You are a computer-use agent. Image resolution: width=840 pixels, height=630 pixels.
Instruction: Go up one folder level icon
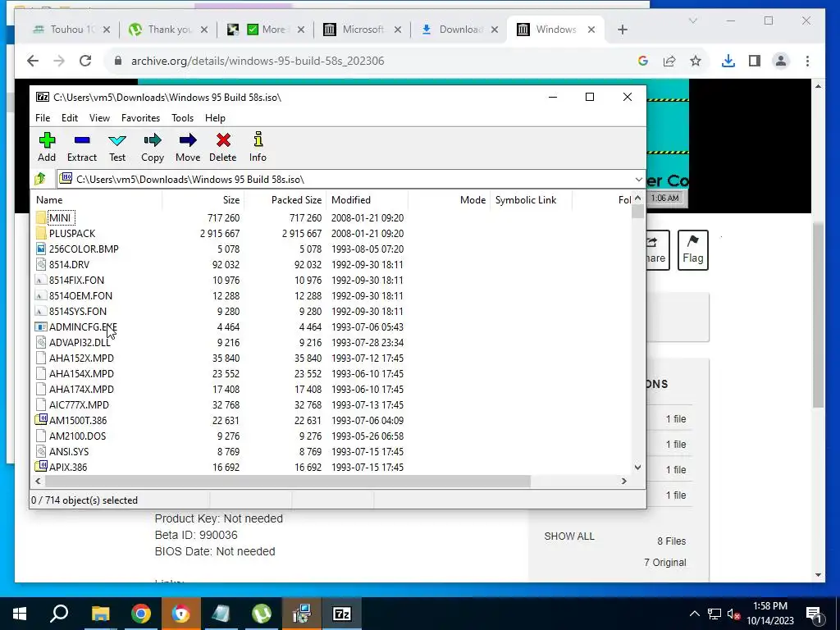click(x=39, y=179)
